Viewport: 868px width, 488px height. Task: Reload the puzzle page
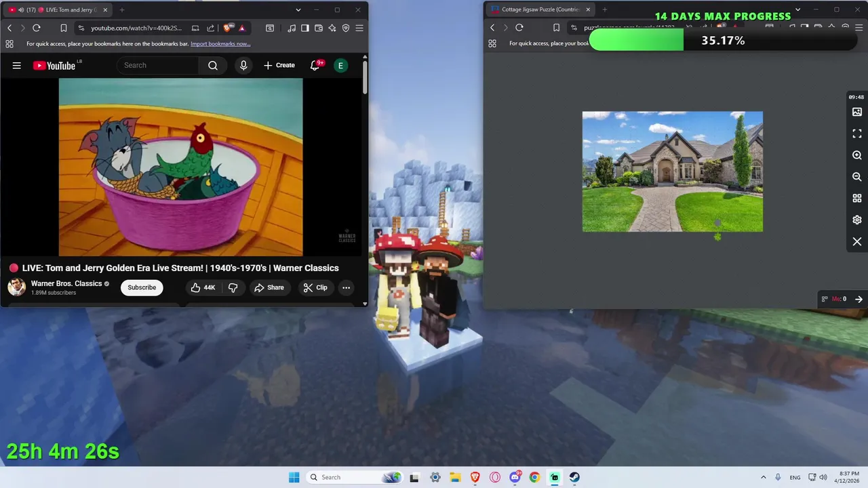click(x=519, y=27)
